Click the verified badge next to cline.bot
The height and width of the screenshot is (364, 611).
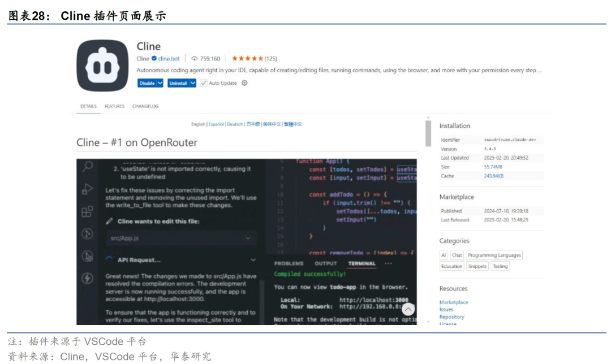(154, 59)
